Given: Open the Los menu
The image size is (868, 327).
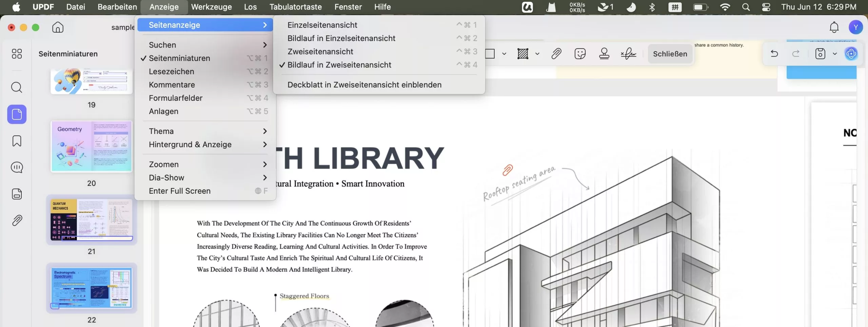Looking at the screenshot, I should (x=250, y=7).
